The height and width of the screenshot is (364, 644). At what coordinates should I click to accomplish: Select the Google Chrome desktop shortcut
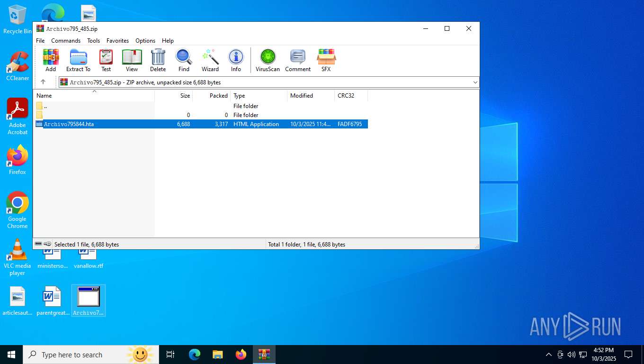[18, 210]
